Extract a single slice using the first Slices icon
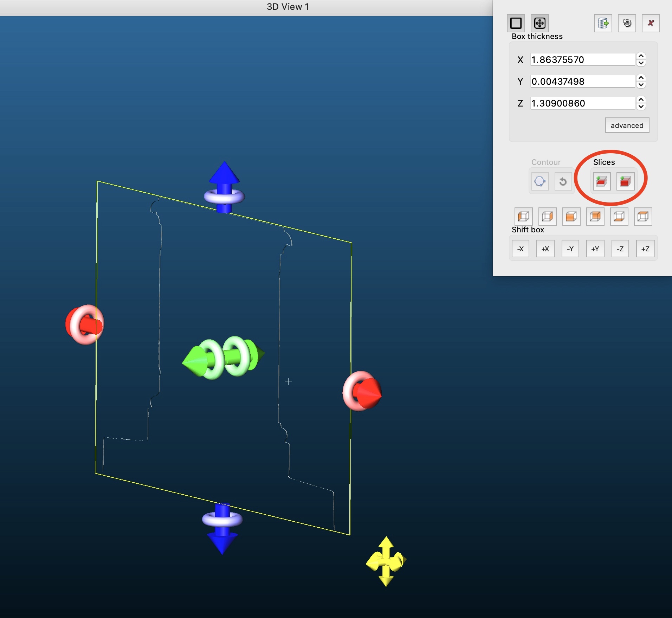Viewport: 672px width, 618px height. pos(601,181)
